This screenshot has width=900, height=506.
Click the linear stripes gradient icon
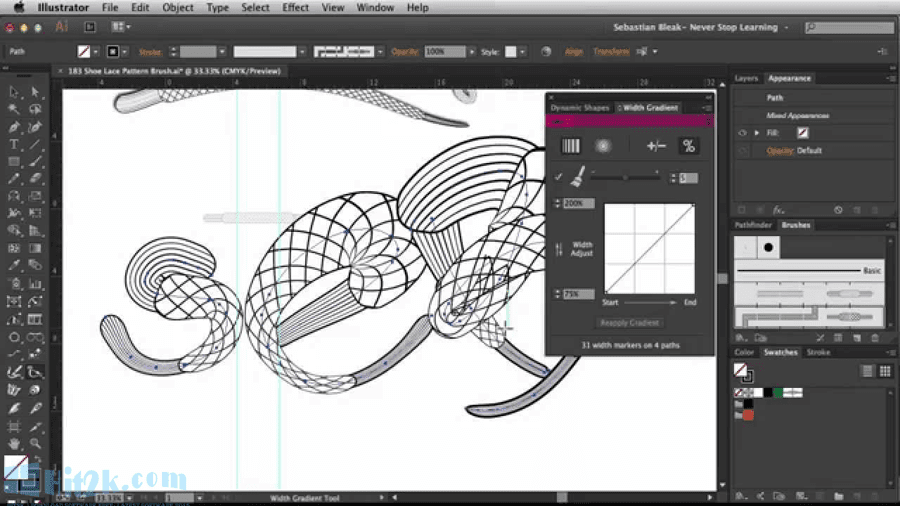click(x=570, y=146)
